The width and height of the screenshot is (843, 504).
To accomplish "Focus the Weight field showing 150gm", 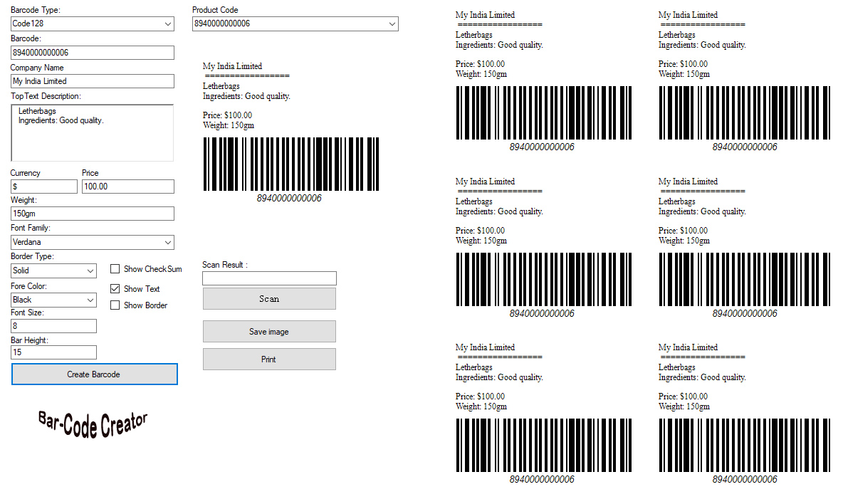I will (93, 214).
